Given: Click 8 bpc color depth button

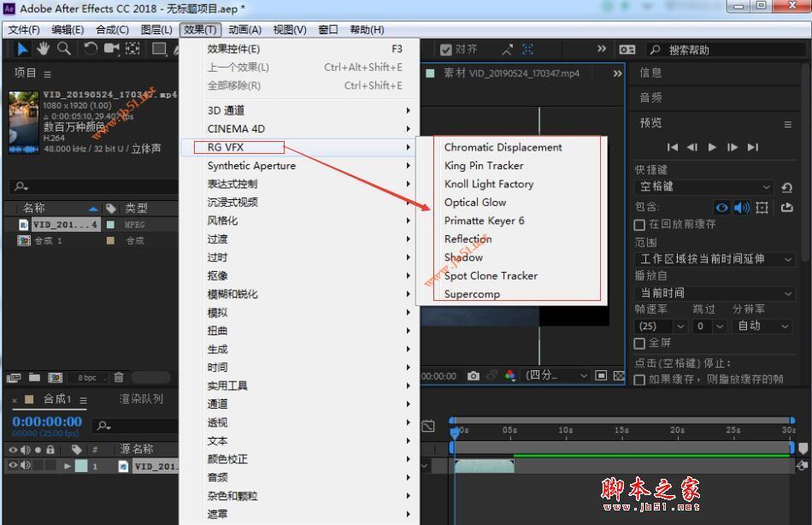Looking at the screenshot, I should click(87, 378).
